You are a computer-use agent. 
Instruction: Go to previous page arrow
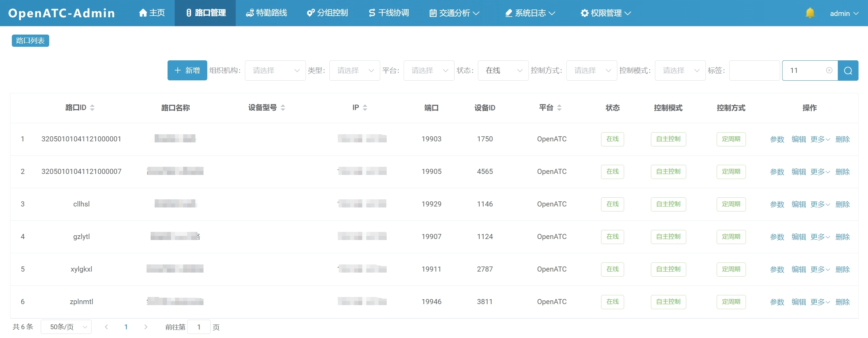(107, 327)
